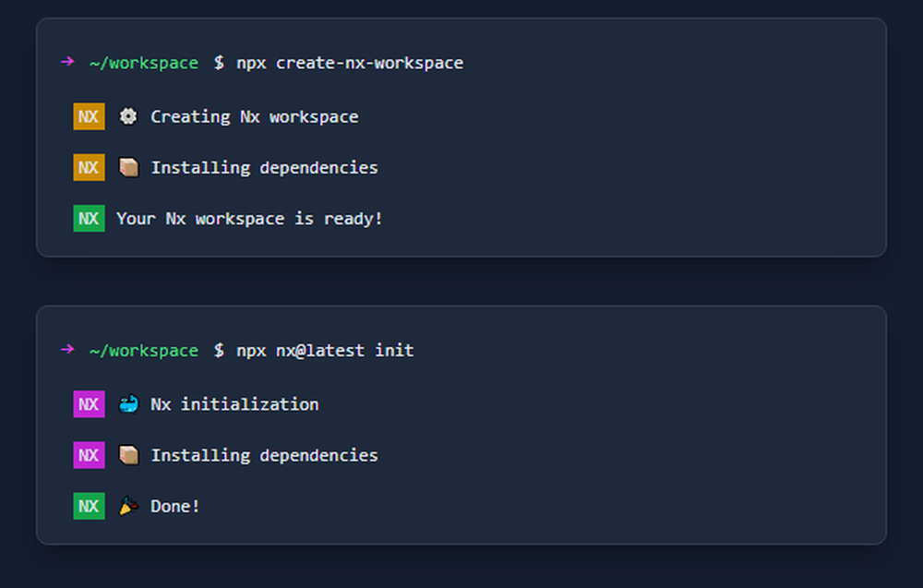Click the NX badge beside Creating Nx workspace
923x588 pixels.
pos(89,116)
